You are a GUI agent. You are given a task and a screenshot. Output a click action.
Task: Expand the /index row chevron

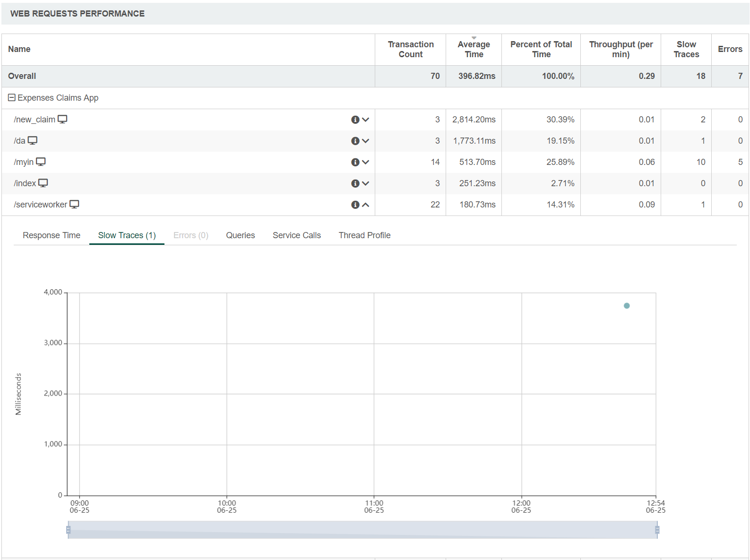click(365, 183)
